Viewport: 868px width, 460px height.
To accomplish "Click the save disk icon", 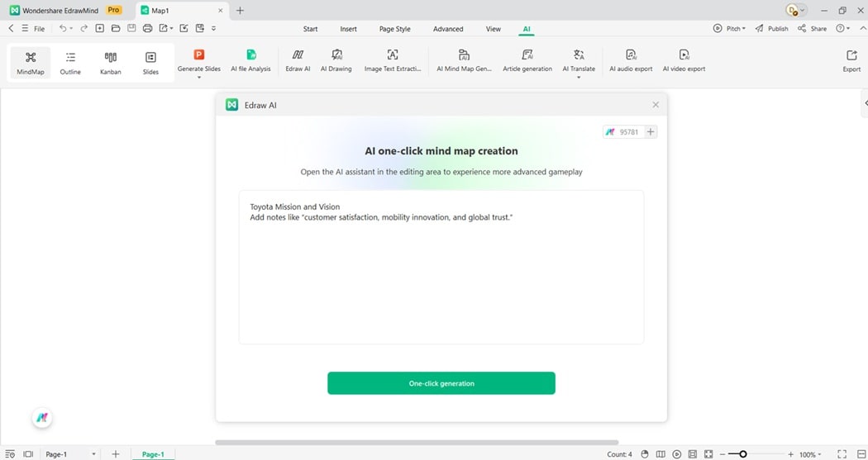I will pos(131,28).
